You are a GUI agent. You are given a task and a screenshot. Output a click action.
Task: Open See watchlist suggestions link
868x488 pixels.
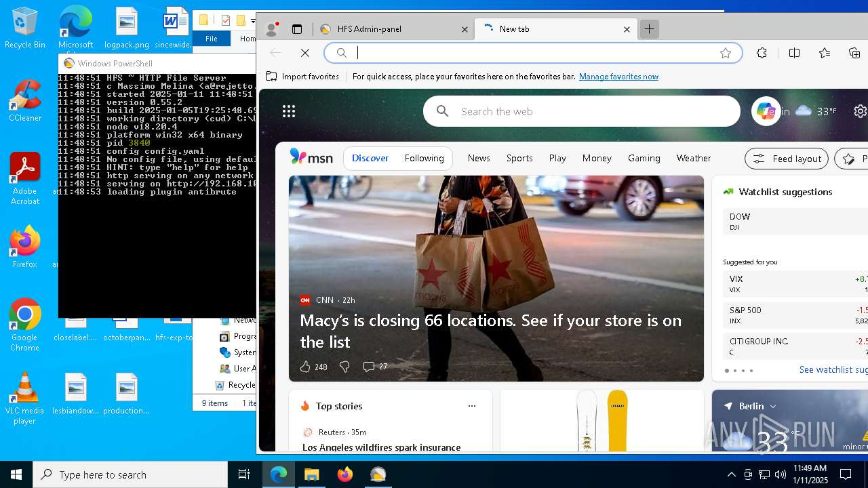pyautogui.click(x=833, y=369)
